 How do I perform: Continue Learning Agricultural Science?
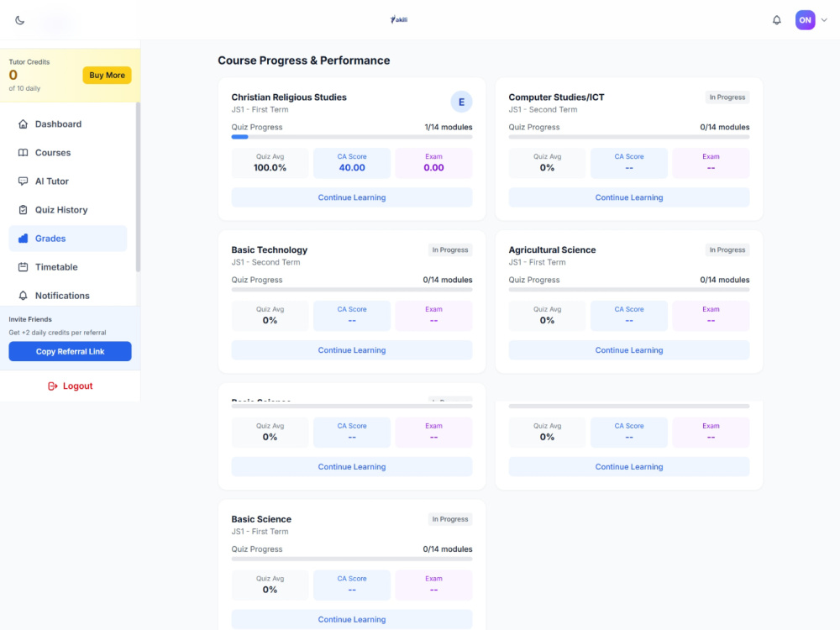coord(629,349)
